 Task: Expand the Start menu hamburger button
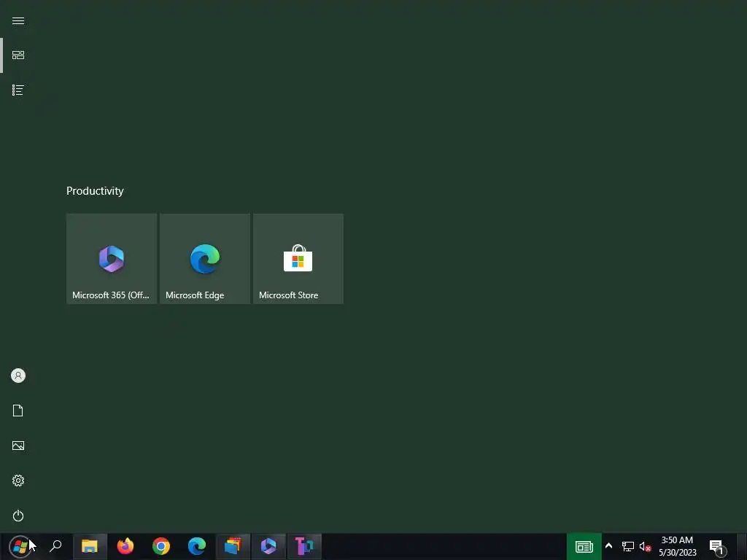click(x=18, y=20)
